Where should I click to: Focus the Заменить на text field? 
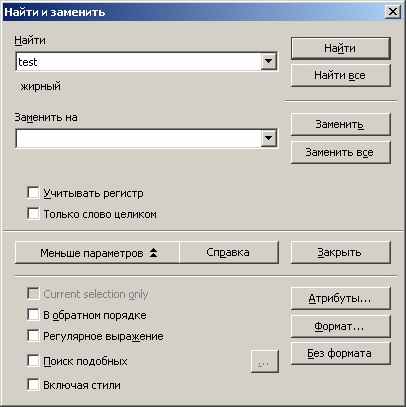click(138, 138)
